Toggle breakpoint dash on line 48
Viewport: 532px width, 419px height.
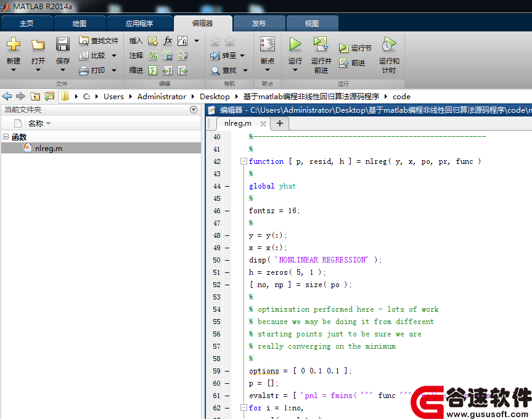tap(227, 235)
